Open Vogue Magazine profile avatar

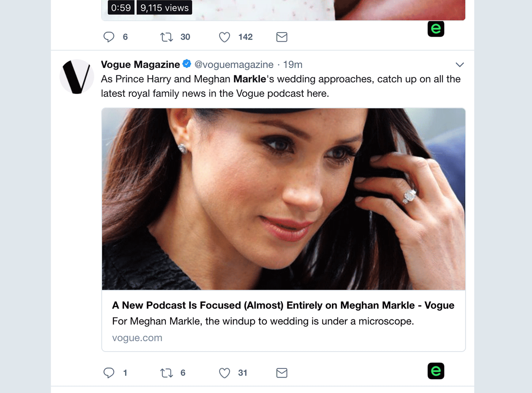[x=77, y=77]
